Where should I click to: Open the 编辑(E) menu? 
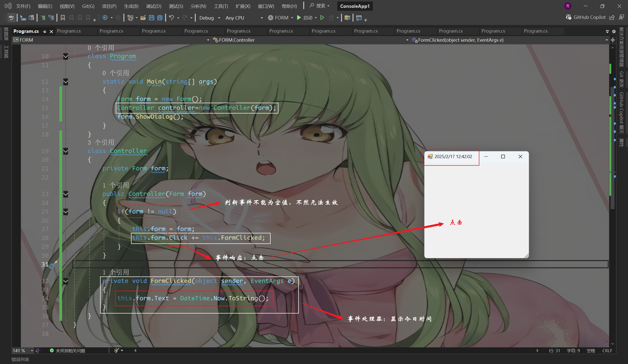point(45,6)
